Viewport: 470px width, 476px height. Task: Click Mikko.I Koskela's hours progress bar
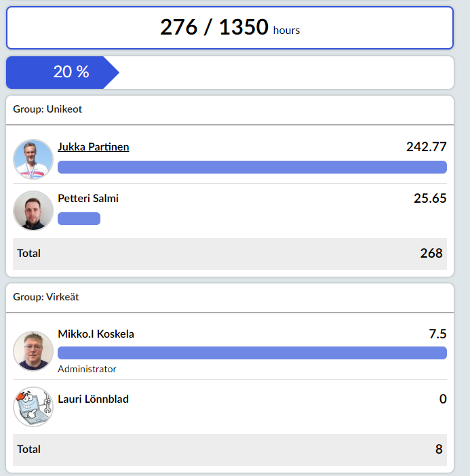(x=252, y=353)
